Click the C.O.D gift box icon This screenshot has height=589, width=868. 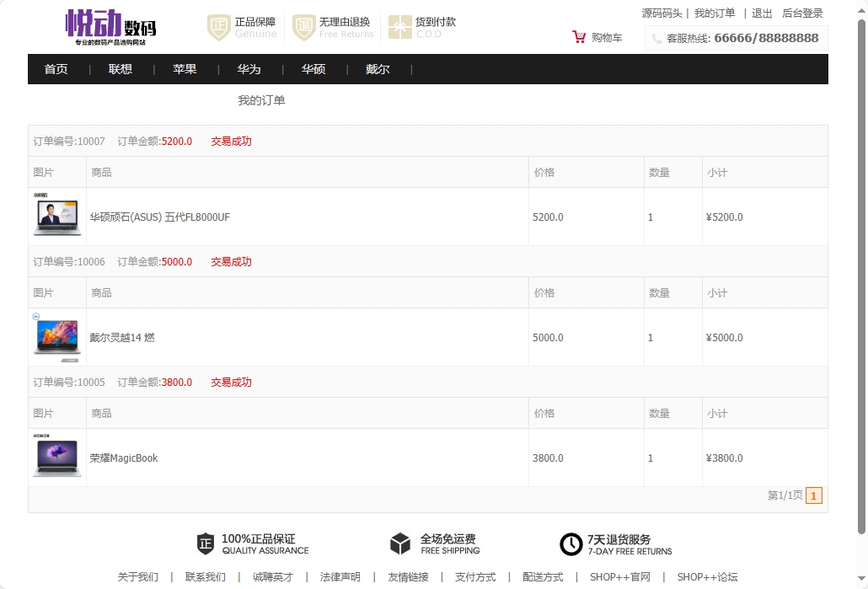(399, 28)
